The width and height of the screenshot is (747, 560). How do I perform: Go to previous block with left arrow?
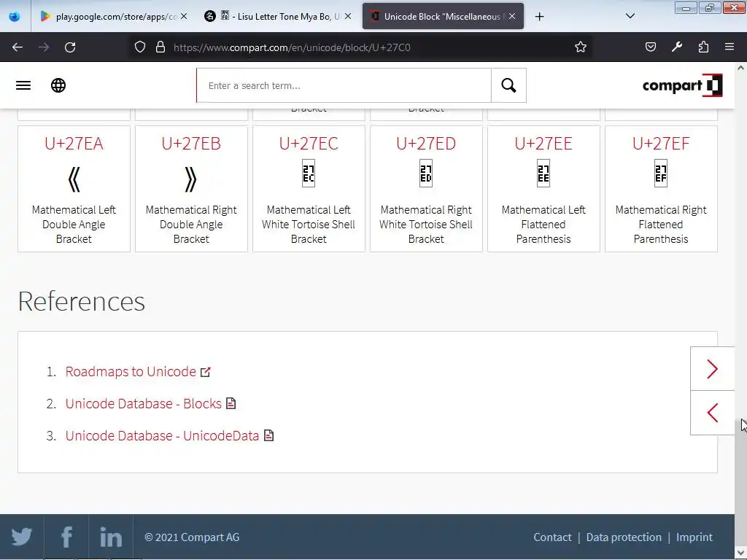coord(712,413)
